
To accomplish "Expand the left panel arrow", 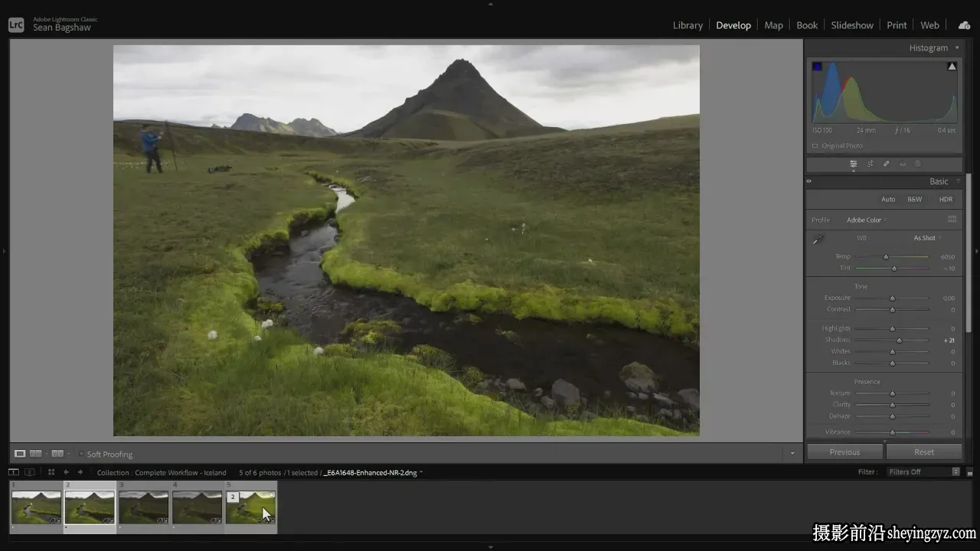I will [x=4, y=250].
